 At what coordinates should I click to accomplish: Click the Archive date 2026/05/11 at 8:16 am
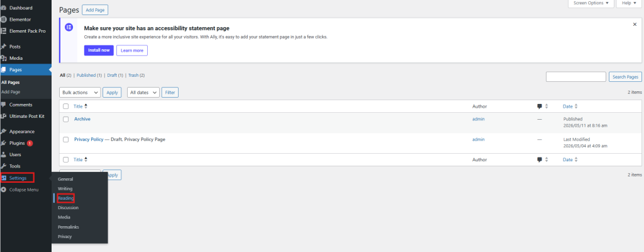[x=586, y=125]
